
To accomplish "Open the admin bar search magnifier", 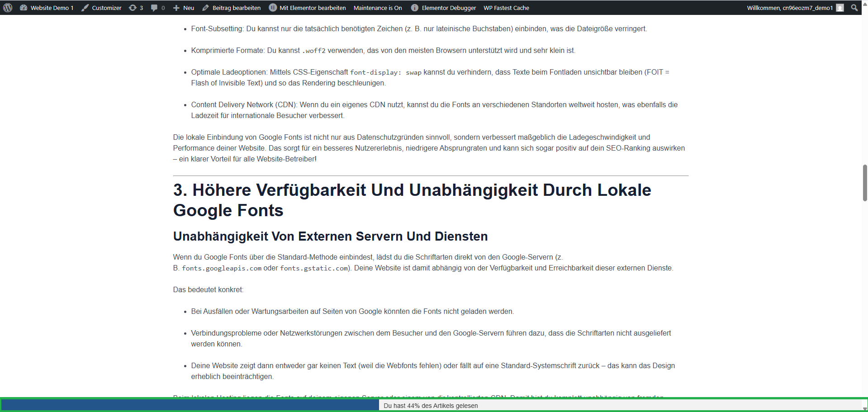I will pyautogui.click(x=854, y=8).
